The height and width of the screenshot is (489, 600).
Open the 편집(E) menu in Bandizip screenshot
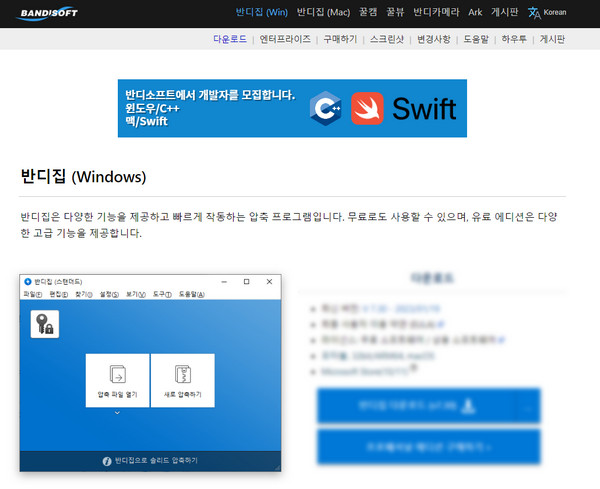coord(59,294)
